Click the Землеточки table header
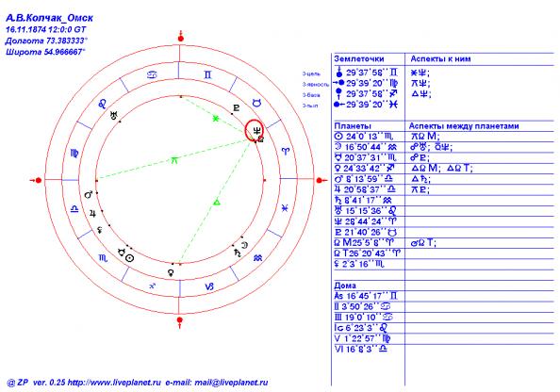The image size is (560, 392). click(x=359, y=59)
